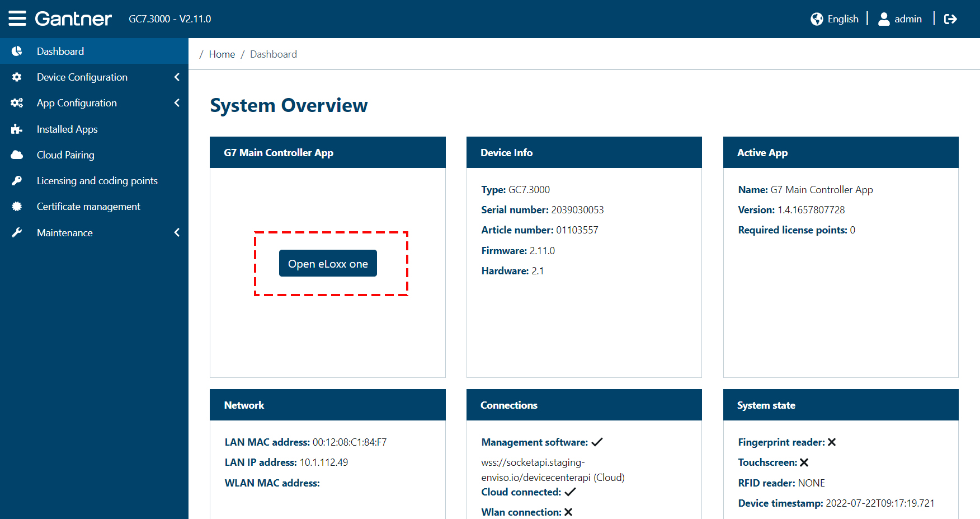Click the Dashboard breadcrumb text
Screen dimensions: 980x519
[x=274, y=54]
